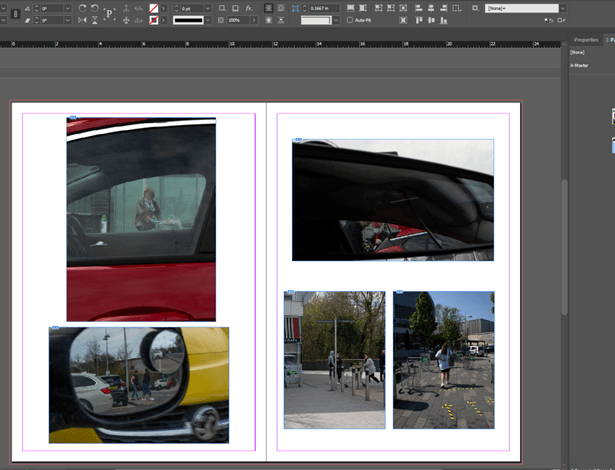The width and height of the screenshot is (615, 470).
Task: Select the yellow car mirror image
Action: (x=138, y=384)
